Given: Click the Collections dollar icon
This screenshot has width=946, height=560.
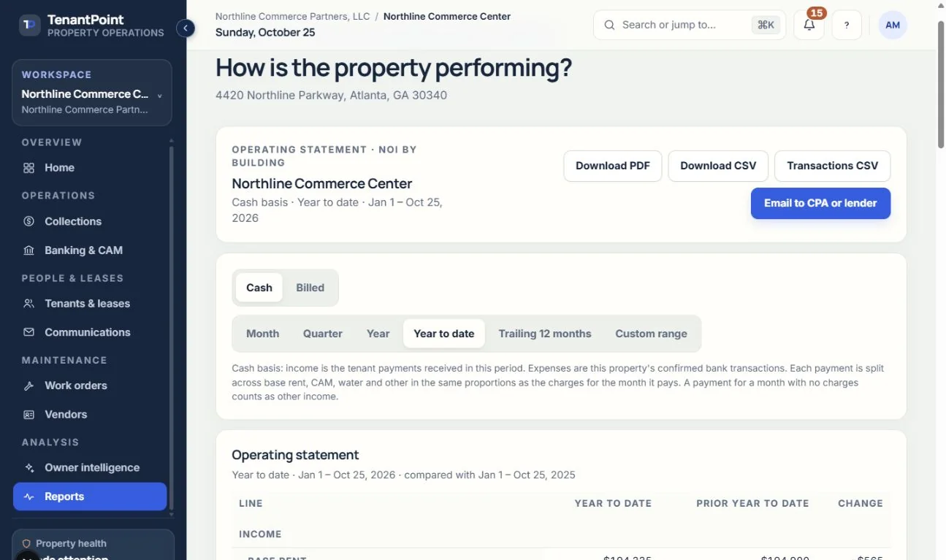Looking at the screenshot, I should coord(29,221).
